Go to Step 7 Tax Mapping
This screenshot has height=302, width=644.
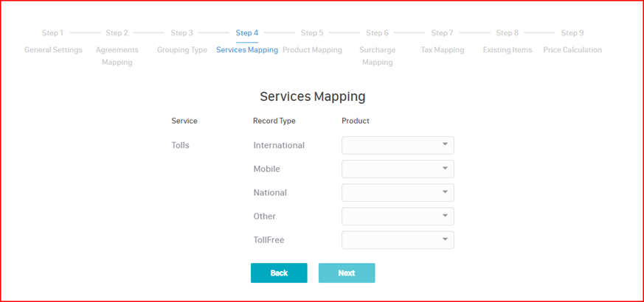click(x=442, y=41)
